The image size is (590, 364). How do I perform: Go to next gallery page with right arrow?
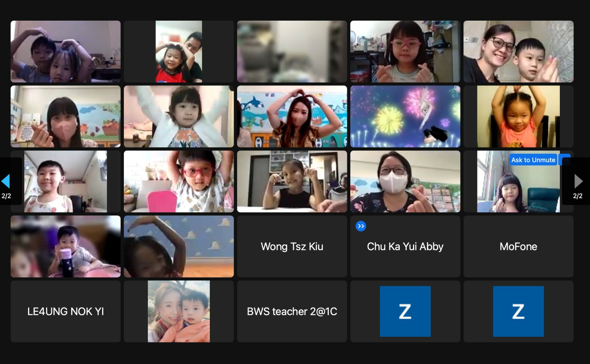(578, 181)
